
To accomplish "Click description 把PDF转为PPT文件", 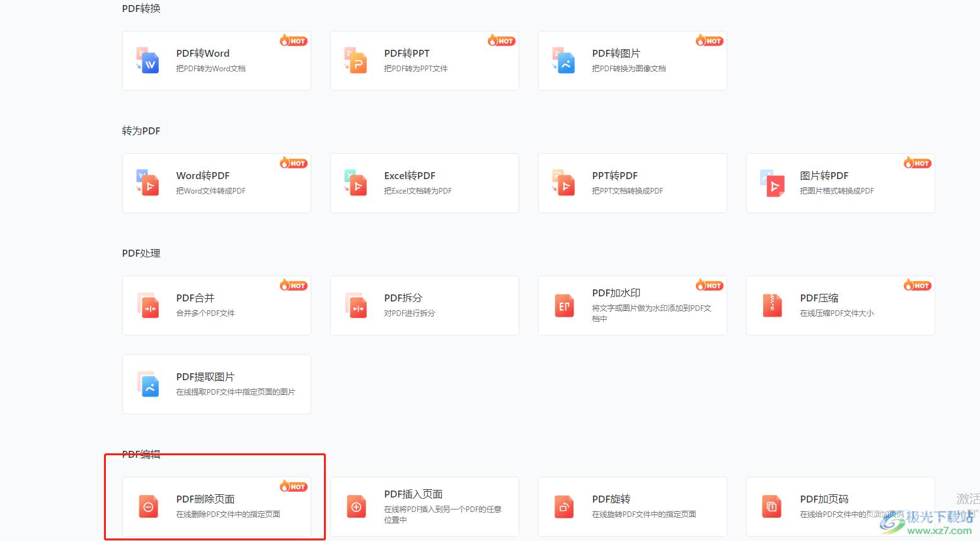I will coord(416,69).
